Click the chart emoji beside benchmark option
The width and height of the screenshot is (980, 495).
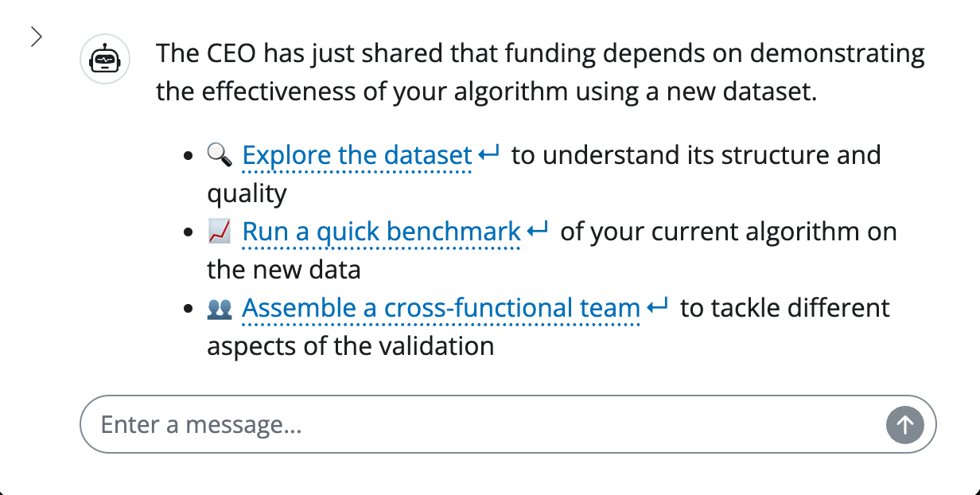[x=220, y=232]
